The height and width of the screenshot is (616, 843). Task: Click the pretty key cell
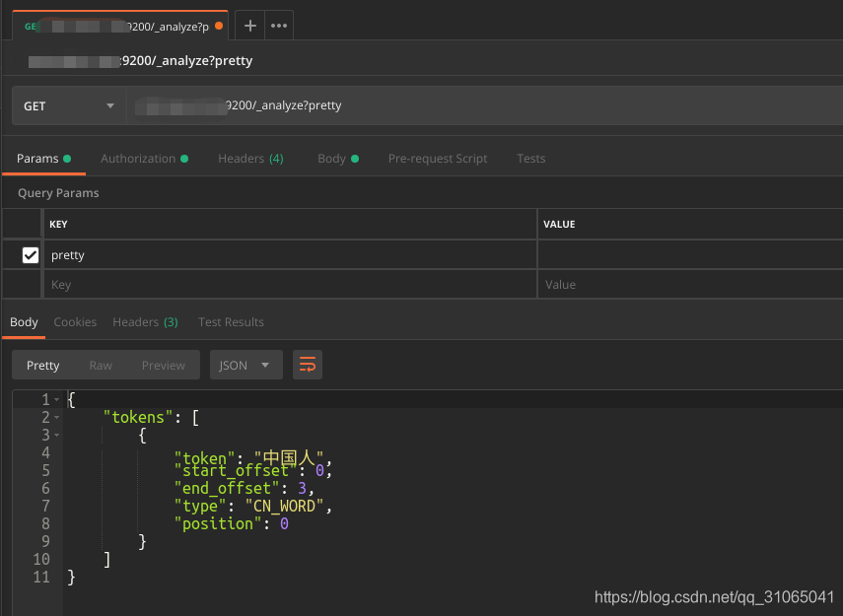click(x=290, y=255)
